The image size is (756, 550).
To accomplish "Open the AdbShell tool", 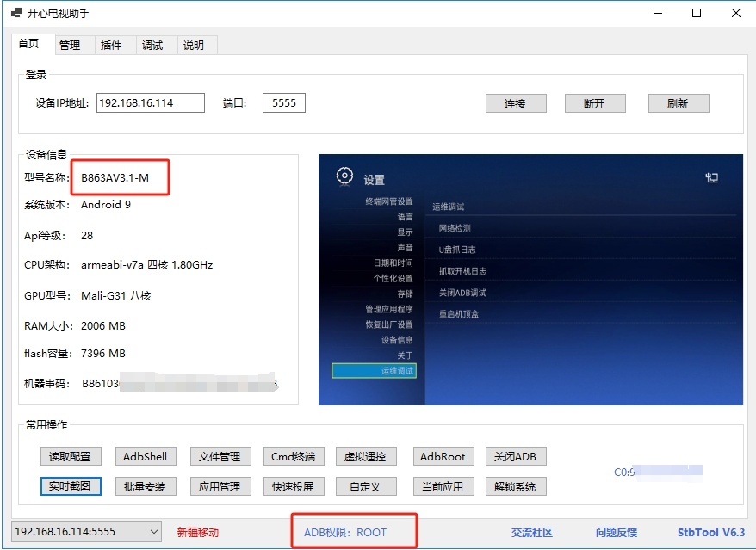I will [145, 456].
